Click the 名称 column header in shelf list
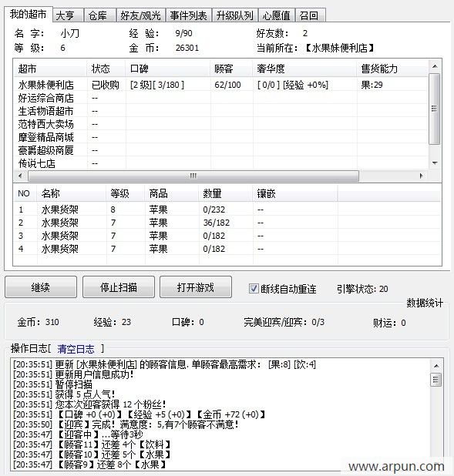Image resolution: width=454 pixels, height=476 pixels. coord(72,193)
